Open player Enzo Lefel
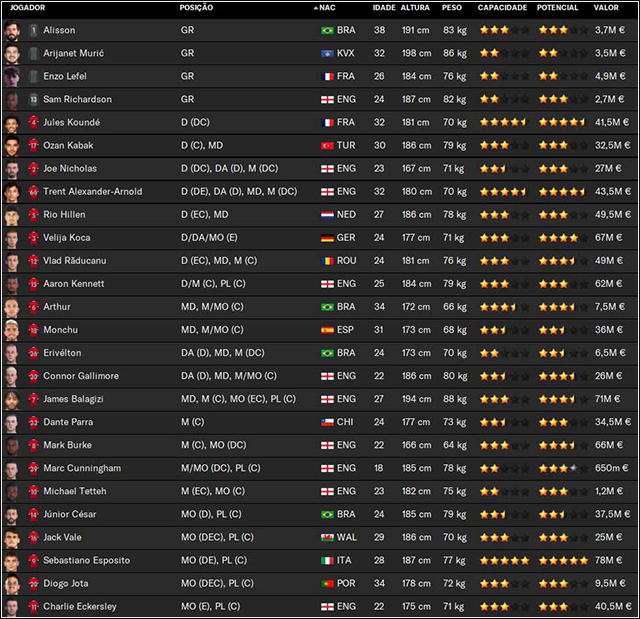The width and height of the screenshot is (640, 619). (65, 76)
